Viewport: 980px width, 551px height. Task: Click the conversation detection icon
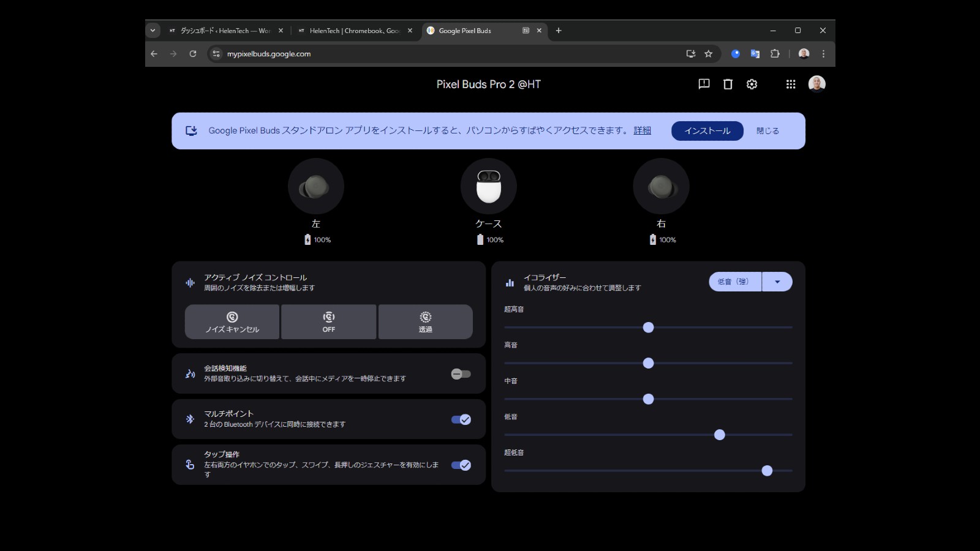pos(190,373)
